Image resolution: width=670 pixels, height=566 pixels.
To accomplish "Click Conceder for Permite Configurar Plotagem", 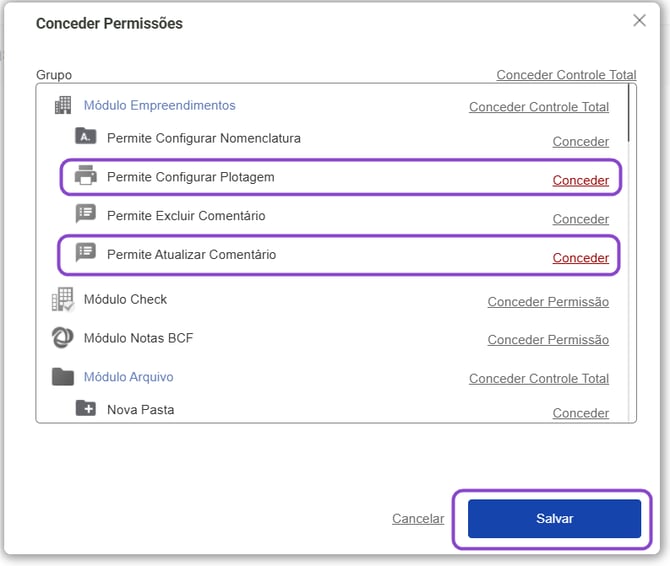I will point(580,181).
